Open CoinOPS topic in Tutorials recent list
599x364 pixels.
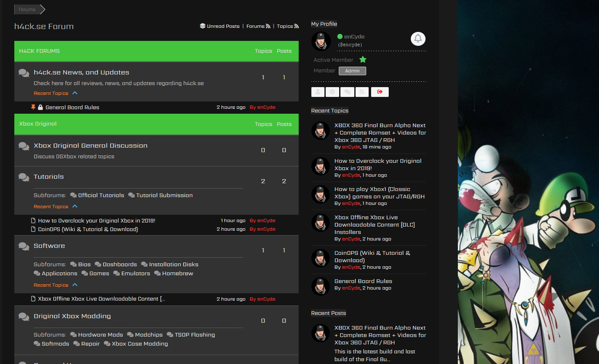tap(88, 229)
